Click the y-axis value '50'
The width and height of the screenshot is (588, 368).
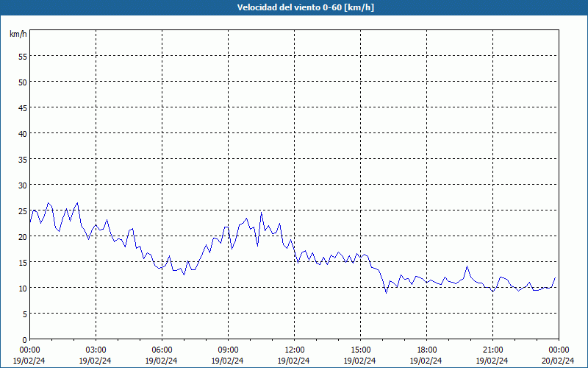(23, 82)
